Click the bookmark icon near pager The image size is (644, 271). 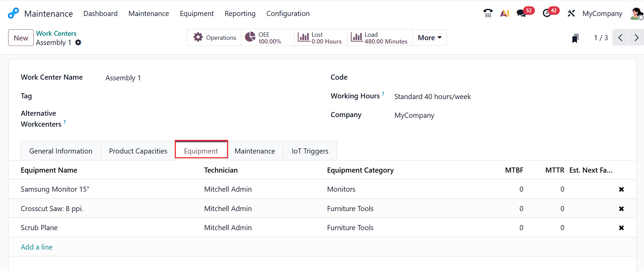575,38
